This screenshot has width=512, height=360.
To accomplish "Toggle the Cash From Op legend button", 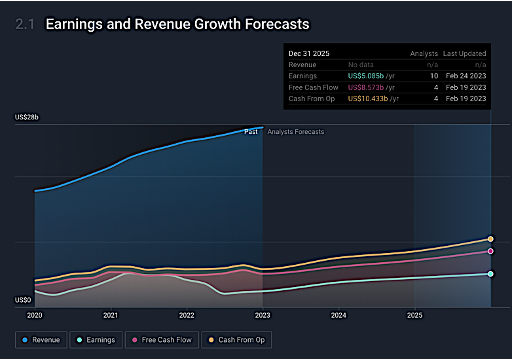I will tap(237, 340).
